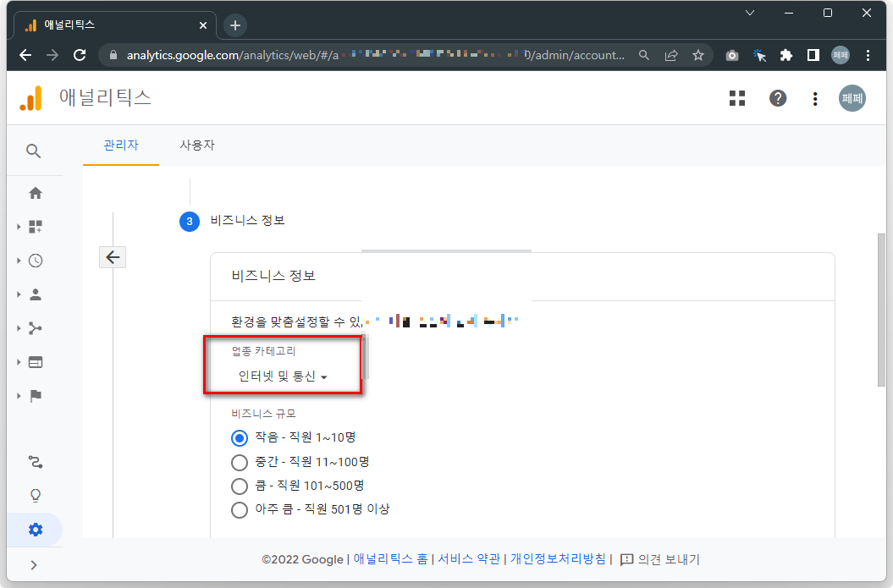This screenshot has height=588, width=893.
Task: Expand the sidebar with bottom chevron arrow
Action: (35, 564)
